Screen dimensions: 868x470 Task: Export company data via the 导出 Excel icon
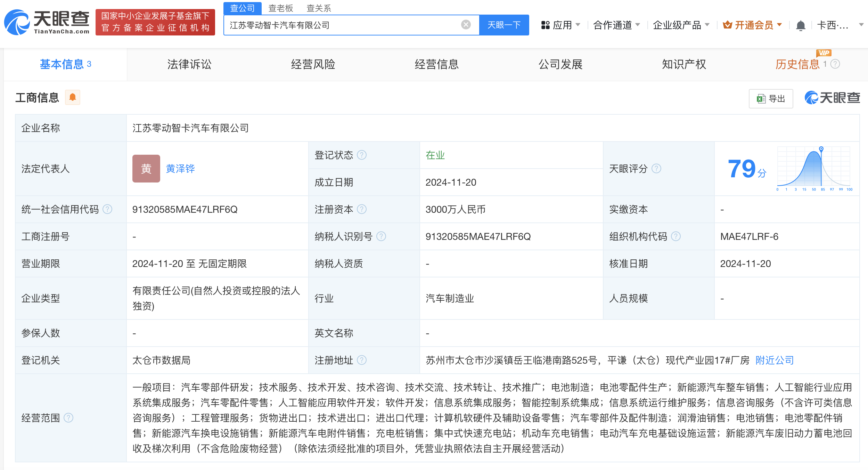[771, 98]
